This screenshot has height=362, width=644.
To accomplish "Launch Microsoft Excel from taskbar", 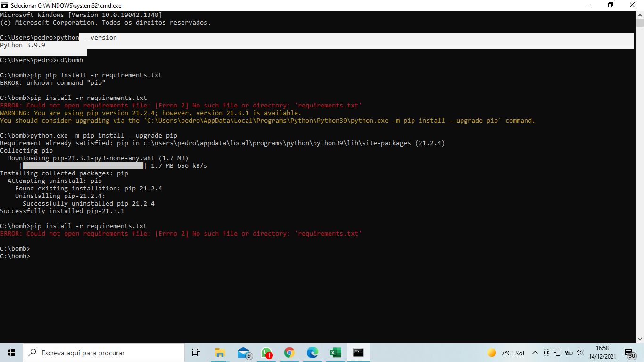I will (x=335, y=352).
